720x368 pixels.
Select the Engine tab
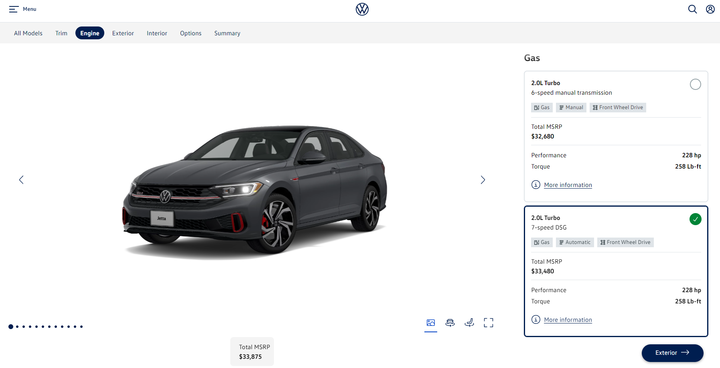pos(90,33)
